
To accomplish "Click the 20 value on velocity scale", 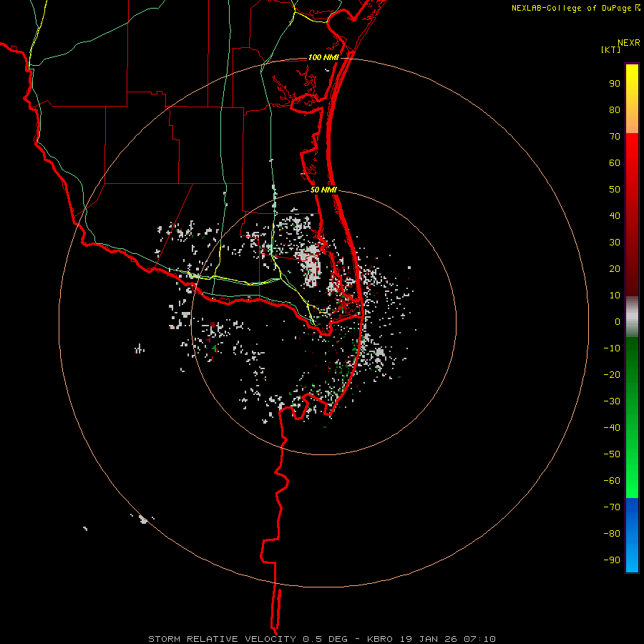I will tap(615, 268).
